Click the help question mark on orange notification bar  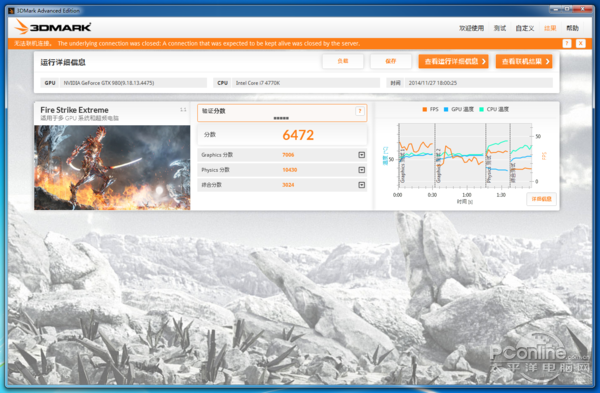(x=567, y=43)
